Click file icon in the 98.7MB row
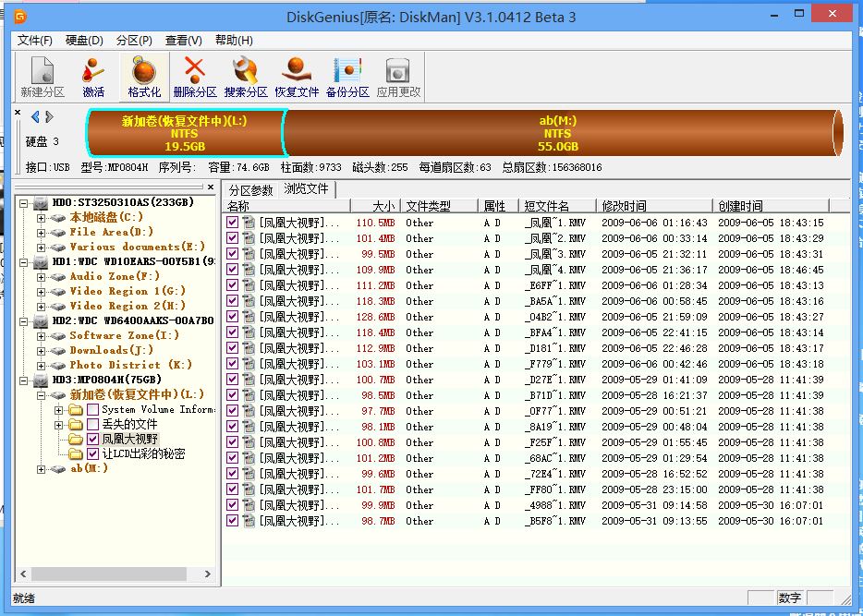Viewport: 863px width, 616px height. 249,520
